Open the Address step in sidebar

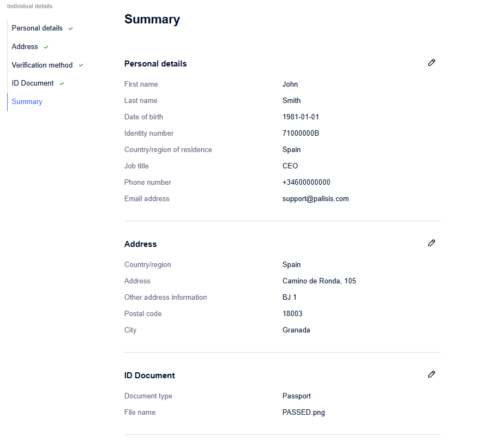coord(25,46)
